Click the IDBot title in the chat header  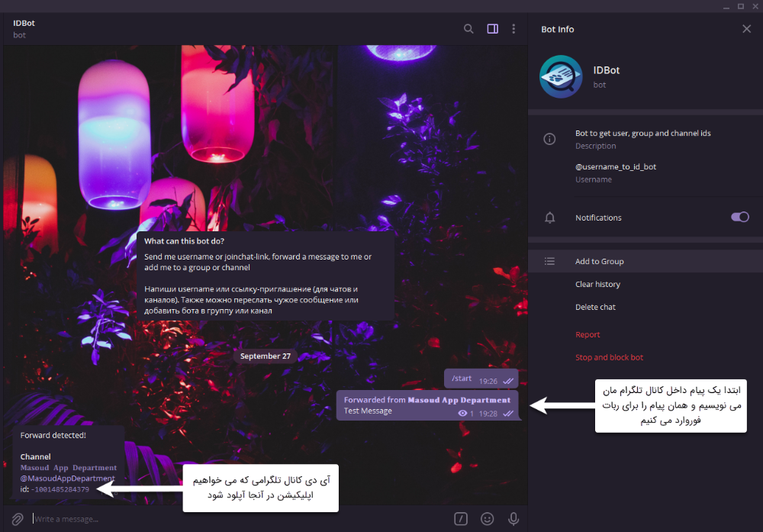pos(24,23)
